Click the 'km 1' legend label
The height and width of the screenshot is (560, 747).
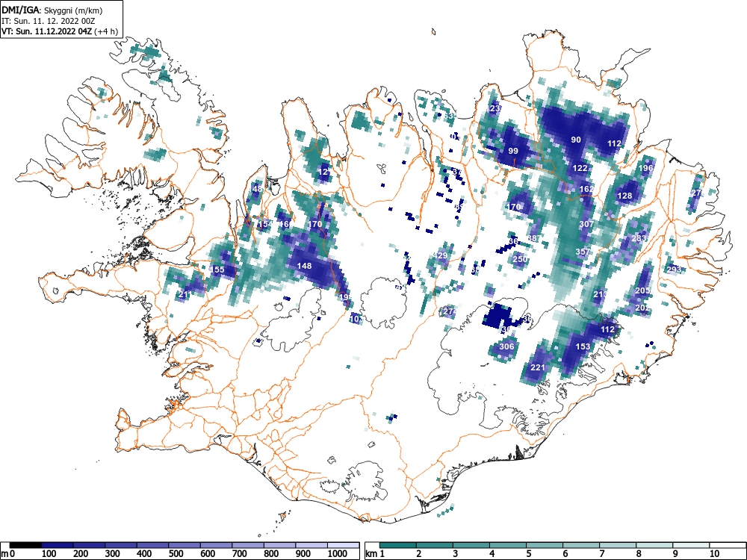tap(375, 553)
